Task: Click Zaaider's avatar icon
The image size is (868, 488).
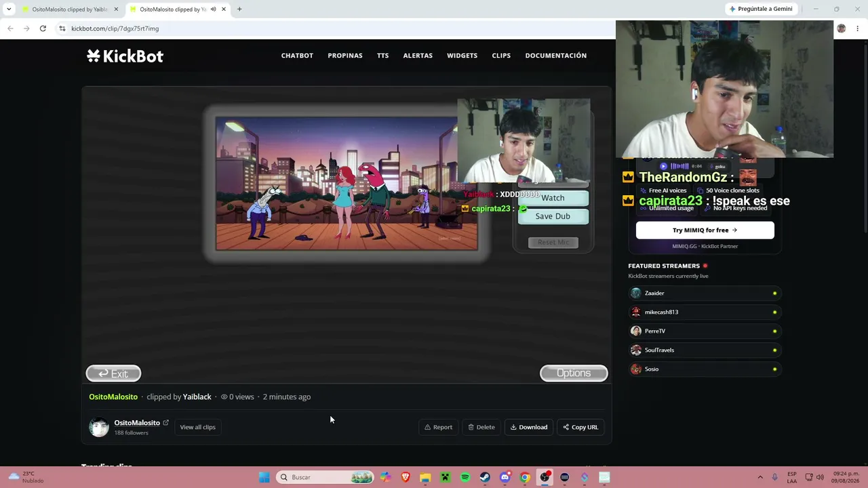Action: (635, 293)
